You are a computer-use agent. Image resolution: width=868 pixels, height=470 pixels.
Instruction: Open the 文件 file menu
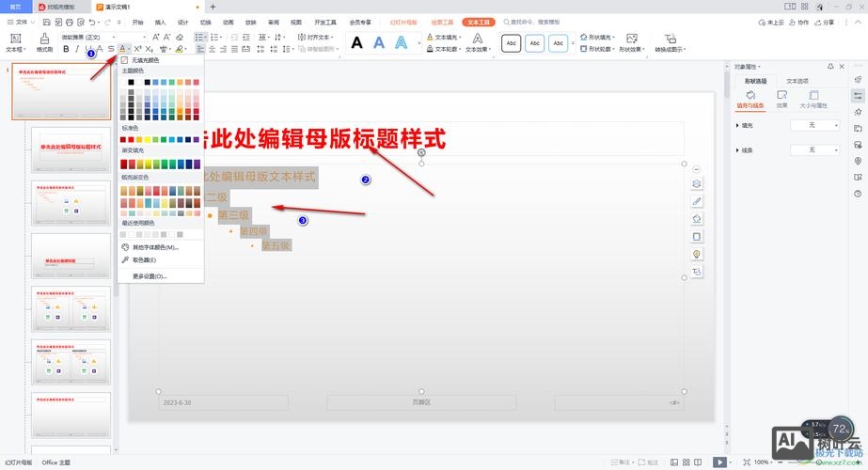(21, 23)
